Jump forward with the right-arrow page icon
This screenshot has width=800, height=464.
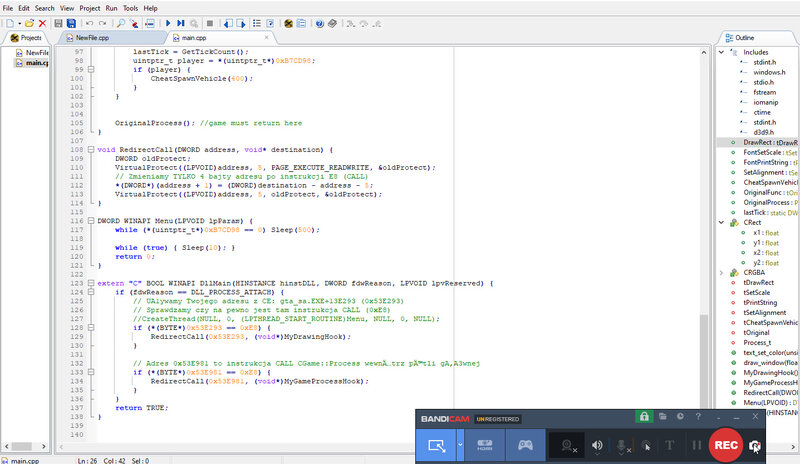point(241,23)
